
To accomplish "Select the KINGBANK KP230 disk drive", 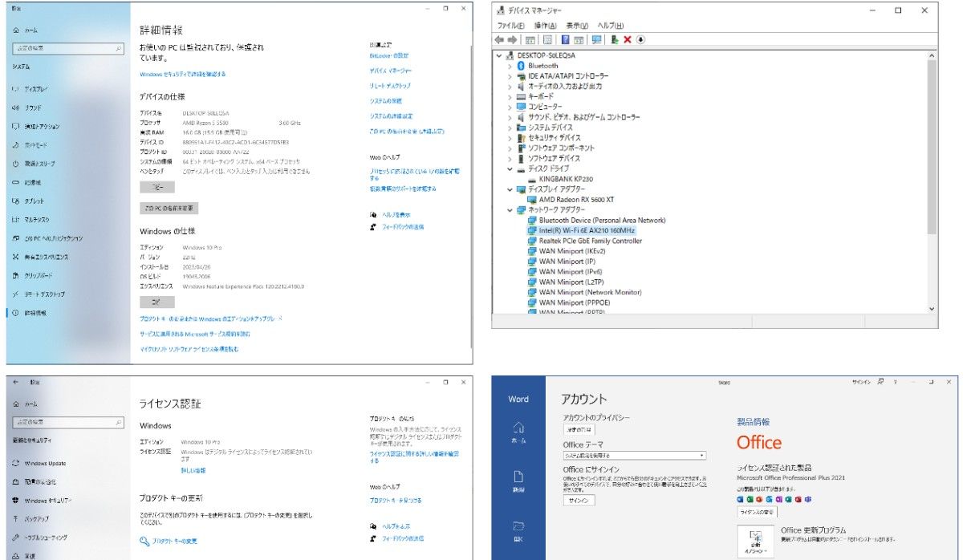I will (x=566, y=179).
